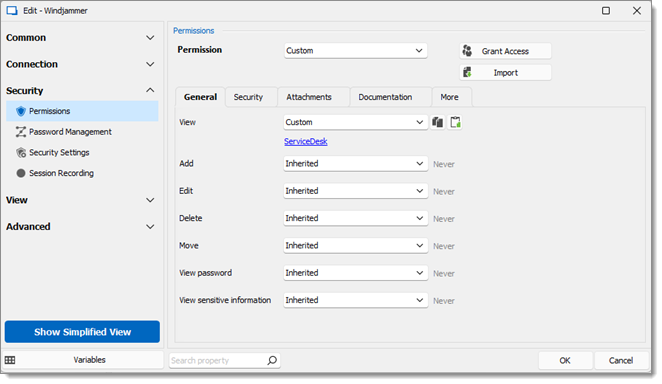Expand the Connection section

click(80, 64)
